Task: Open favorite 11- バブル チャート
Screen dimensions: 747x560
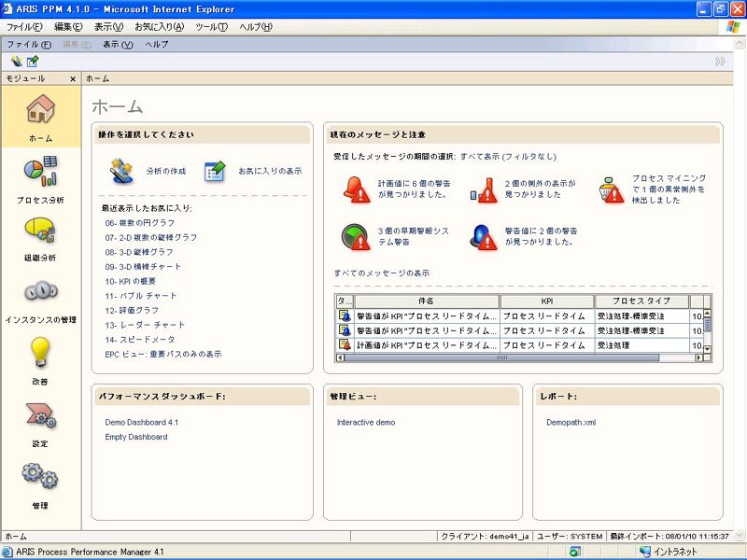Action: tap(141, 296)
